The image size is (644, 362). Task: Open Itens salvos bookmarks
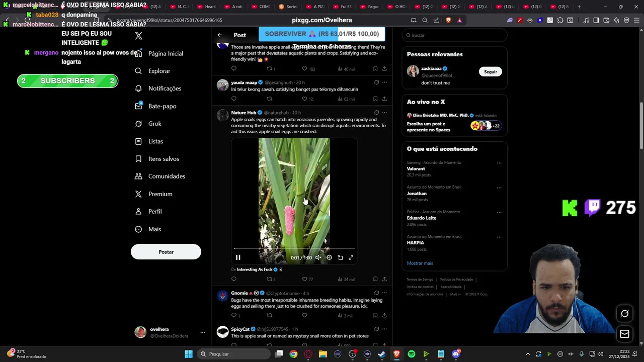pyautogui.click(x=157, y=159)
